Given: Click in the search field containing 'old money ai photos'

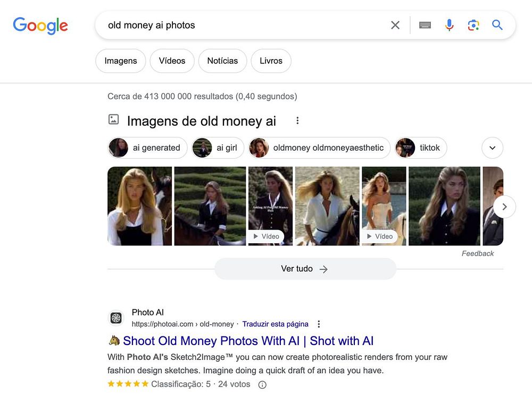Looking at the screenshot, I should click(x=244, y=25).
